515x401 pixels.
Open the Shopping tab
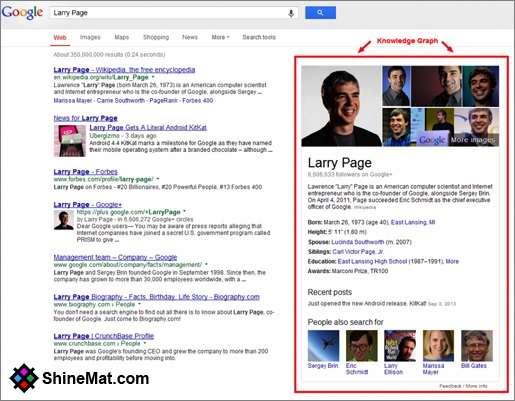(156, 37)
